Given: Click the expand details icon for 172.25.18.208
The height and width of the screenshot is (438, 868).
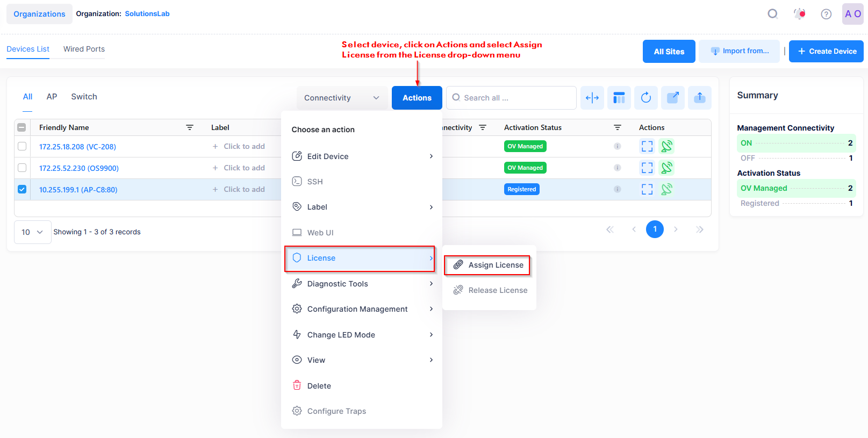Looking at the screenshot, I should click(647, 146).
